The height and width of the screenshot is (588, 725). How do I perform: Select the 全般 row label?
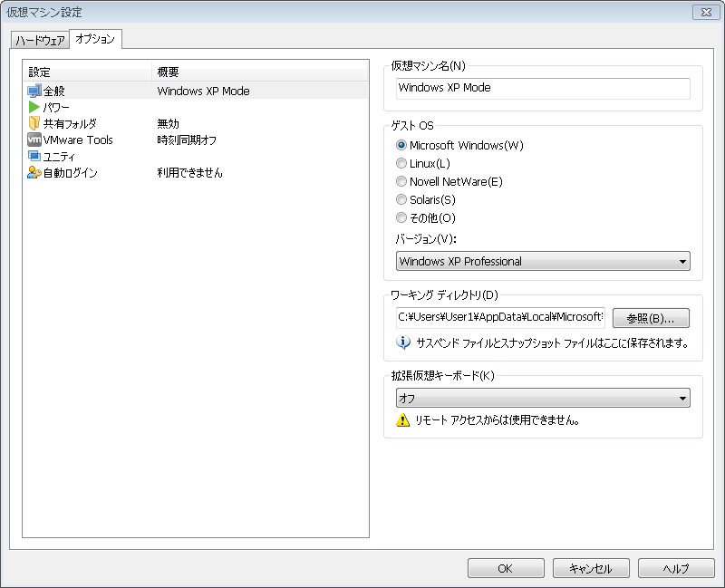point(54,92)
